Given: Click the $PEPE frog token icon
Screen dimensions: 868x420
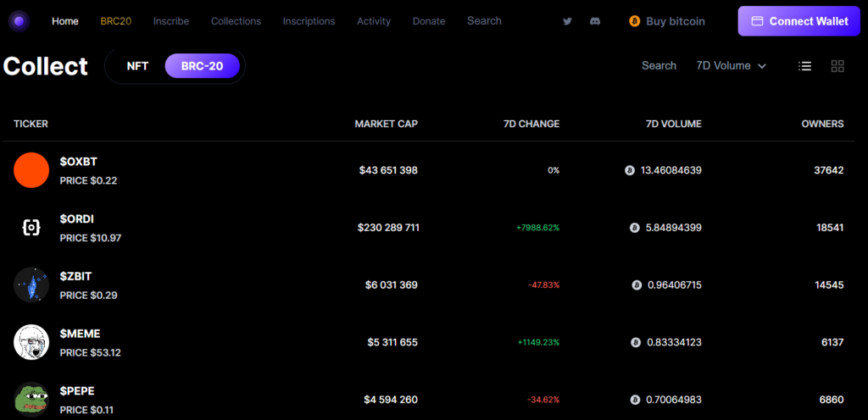Looking at the screenshot, I should [x=31, y=399].
